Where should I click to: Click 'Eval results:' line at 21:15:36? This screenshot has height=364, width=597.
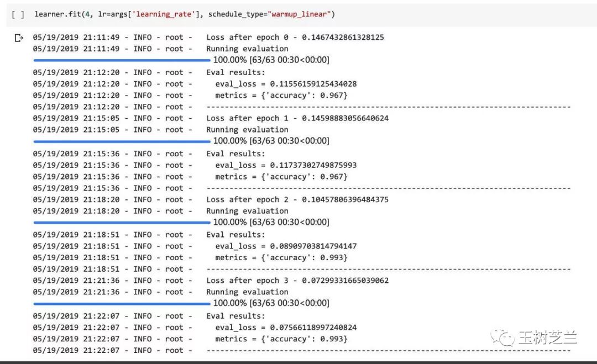click(x=149, y=154)
